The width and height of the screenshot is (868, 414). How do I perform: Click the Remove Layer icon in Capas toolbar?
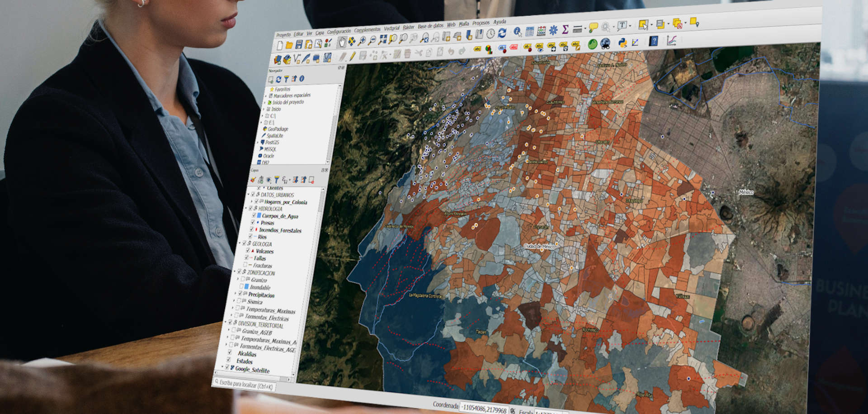[311, 180]
